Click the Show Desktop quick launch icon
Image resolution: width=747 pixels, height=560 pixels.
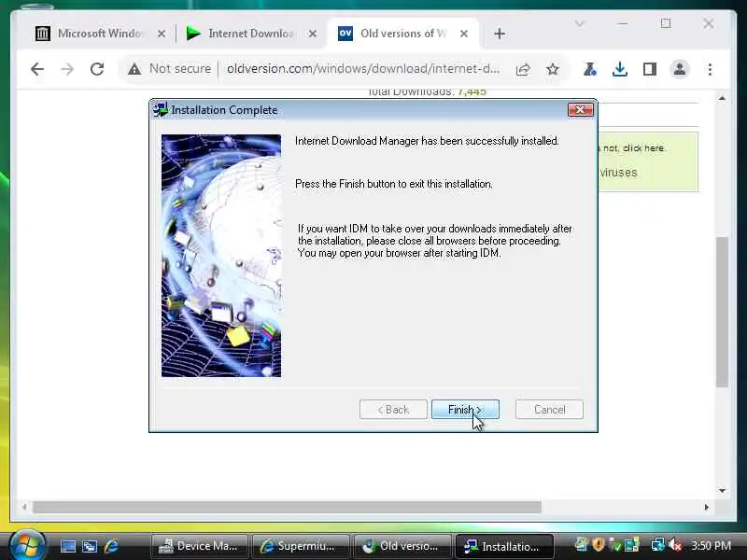click(x=67, y=546)
